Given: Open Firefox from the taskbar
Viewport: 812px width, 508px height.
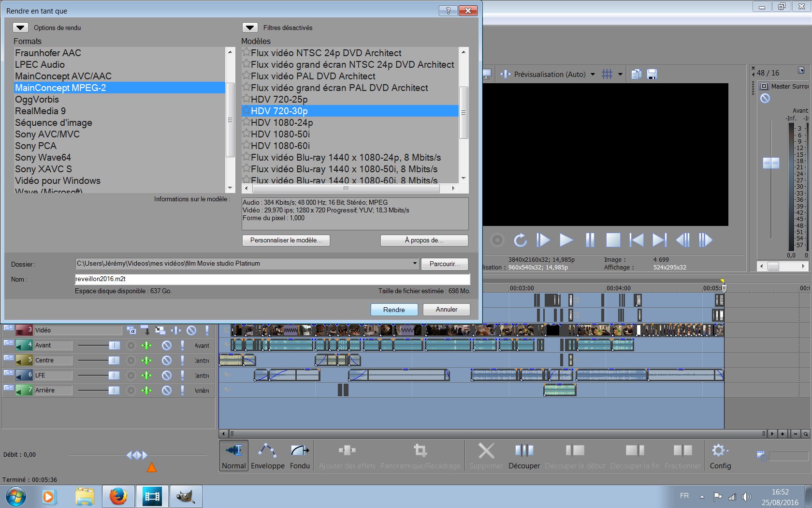Looking at the screenshot, I should coord(117,496).
